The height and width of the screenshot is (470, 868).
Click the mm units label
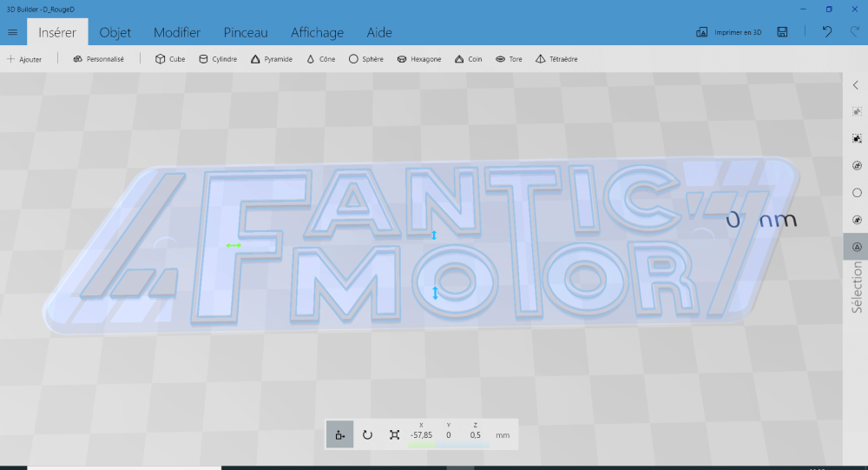pos(503,434)
